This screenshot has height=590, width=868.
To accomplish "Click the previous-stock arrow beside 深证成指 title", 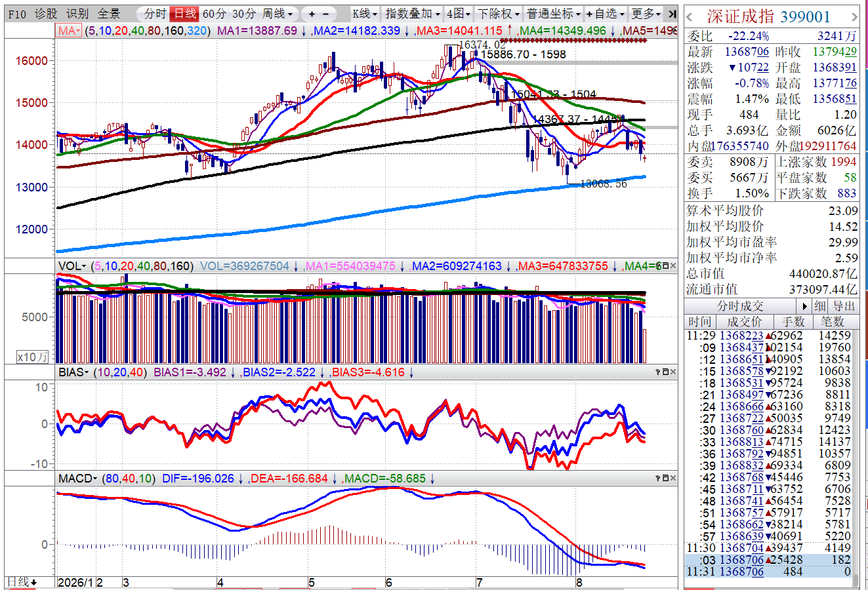I will point(690,17).
